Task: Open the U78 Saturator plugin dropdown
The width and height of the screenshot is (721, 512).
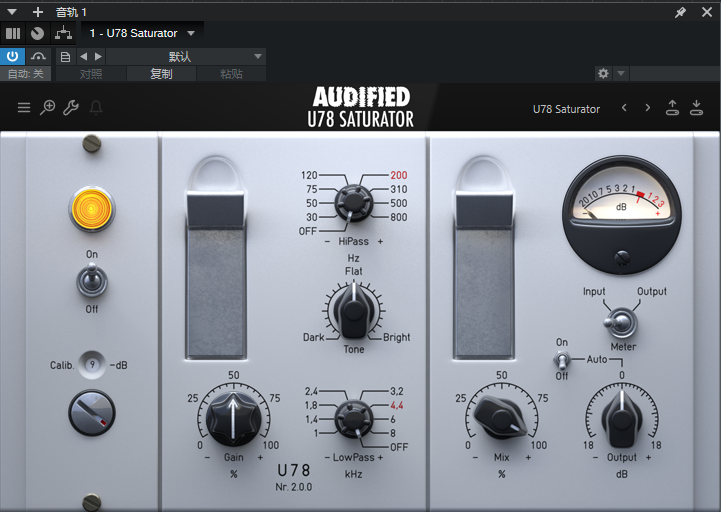Action: coord(143,33)
